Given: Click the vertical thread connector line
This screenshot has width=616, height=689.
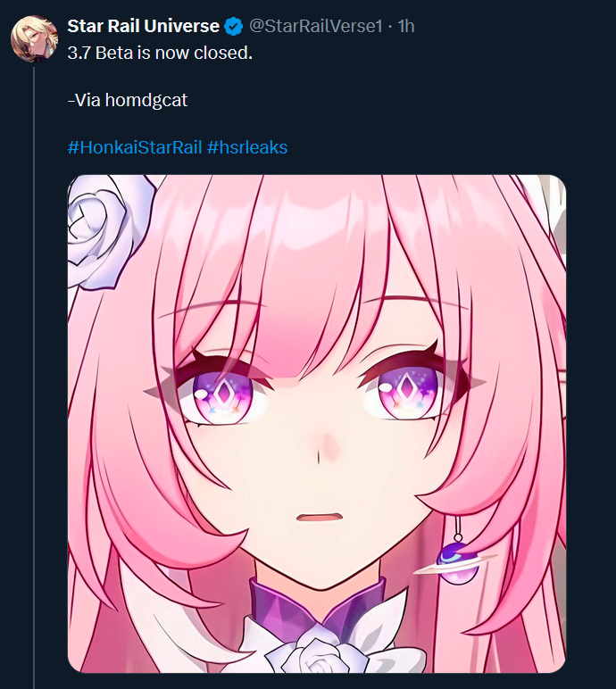Looking at the screenshot, I should pyautogui.click(x=34, y=378).
